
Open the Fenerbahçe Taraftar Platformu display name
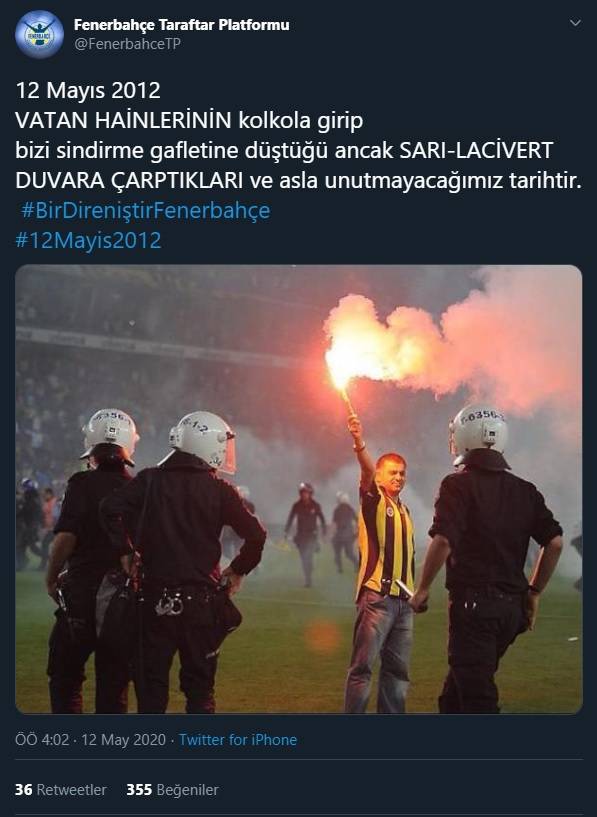click(x=182, y=24)
